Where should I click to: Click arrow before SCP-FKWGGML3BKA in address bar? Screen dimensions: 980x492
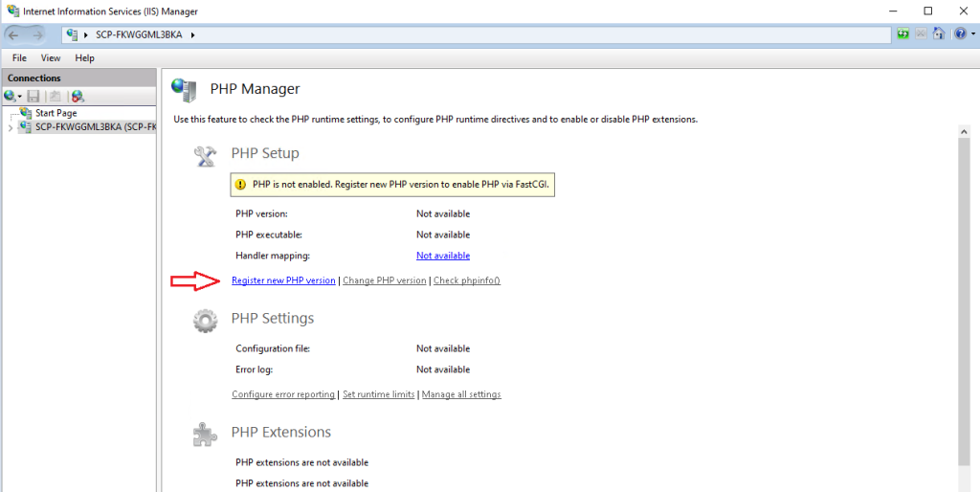(85, 35)
